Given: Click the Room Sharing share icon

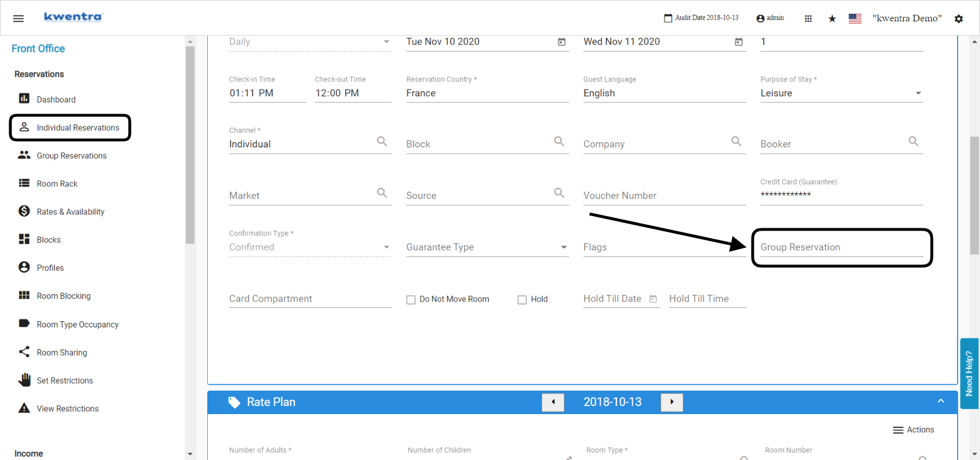Looking at the screenshot, I should 24,352.
